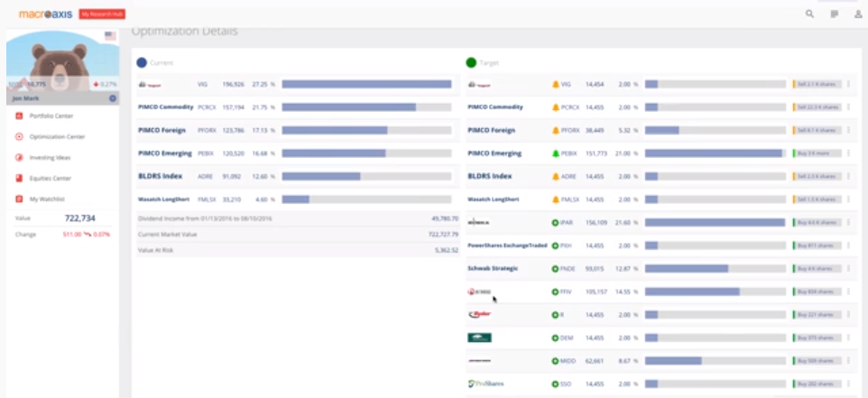Click the orange bell icon next to target VIG

point(555,84)
